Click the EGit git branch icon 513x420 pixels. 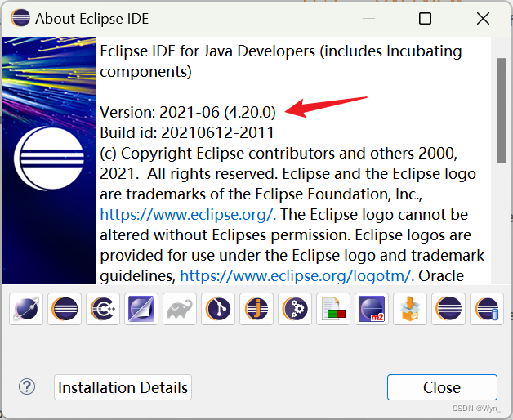[x=218, y=309]
